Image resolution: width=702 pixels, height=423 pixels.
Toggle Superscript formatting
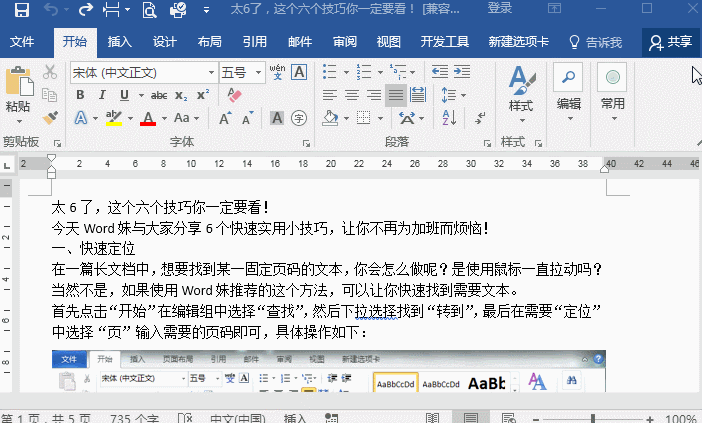[203, 95]
